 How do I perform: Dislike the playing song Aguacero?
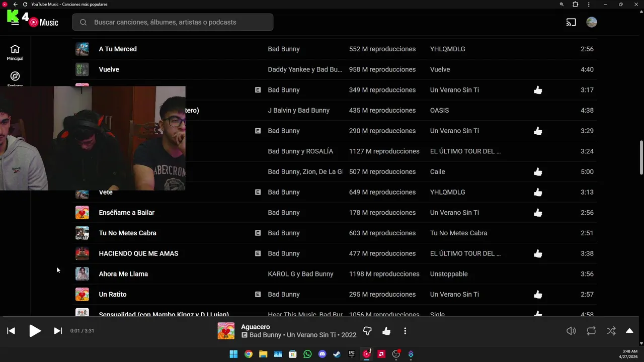[x=367, y=331]
